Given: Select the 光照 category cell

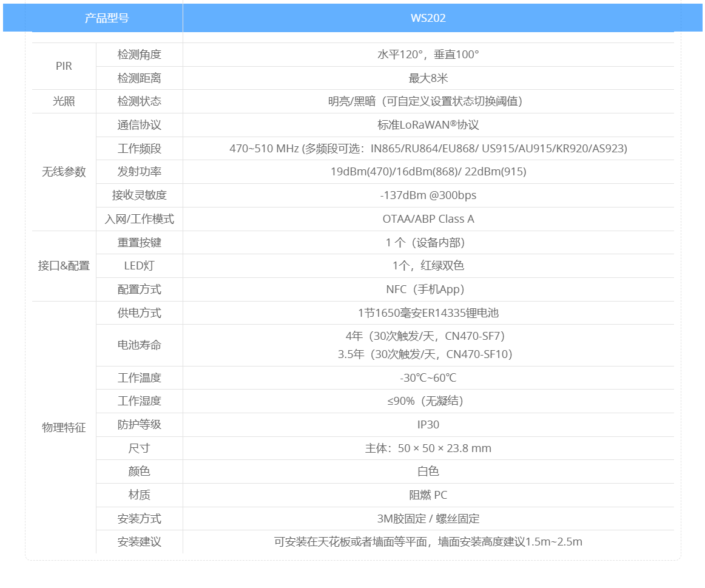Looking at the screenshot, I should [x=64, y=101].
